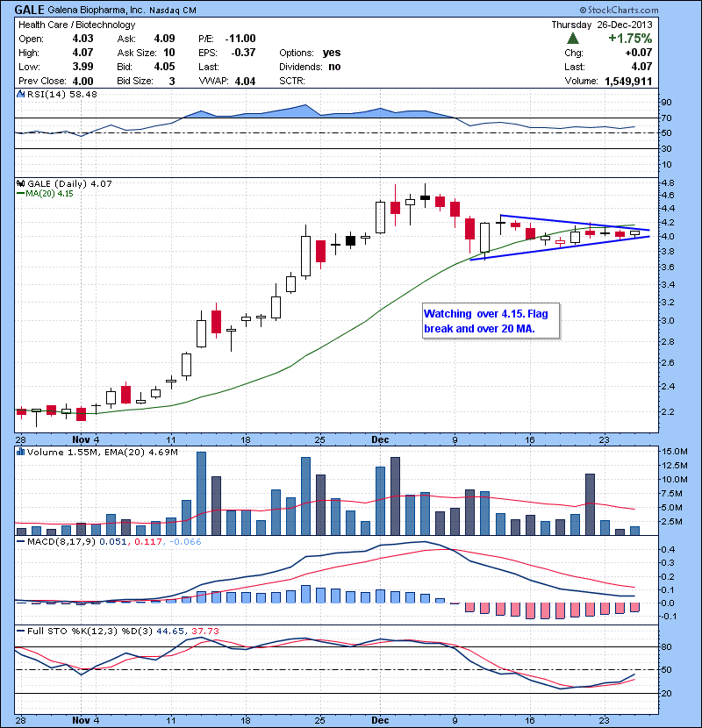Screen dimensions: 702x728
Task: Click the High value 4.07
Action: [x=82, y=53]
